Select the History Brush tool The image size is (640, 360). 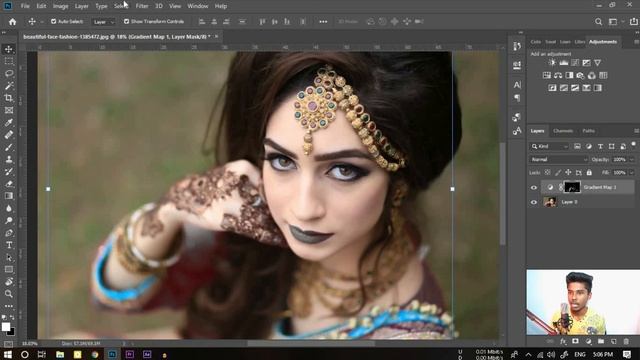pos(9,172)
